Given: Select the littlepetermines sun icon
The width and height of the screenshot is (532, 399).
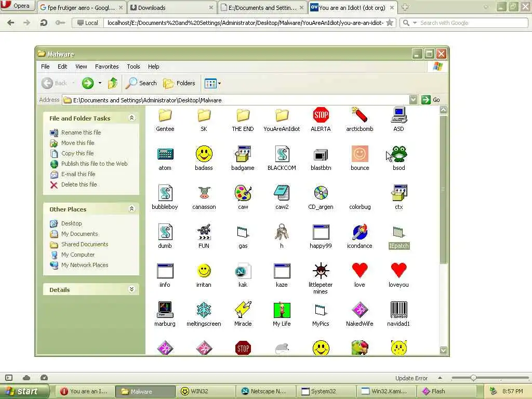Looking at the screenshot, I should (321, 271).
